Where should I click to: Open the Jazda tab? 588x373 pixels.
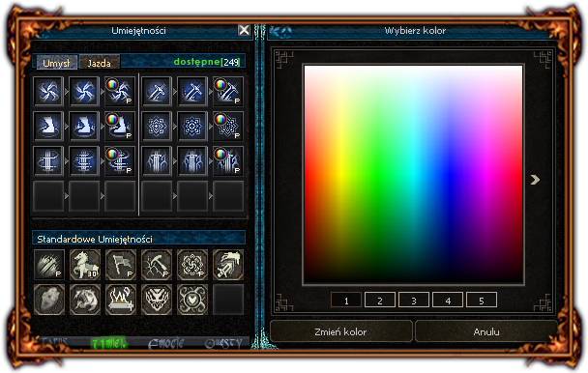click(x=100, y=63)
